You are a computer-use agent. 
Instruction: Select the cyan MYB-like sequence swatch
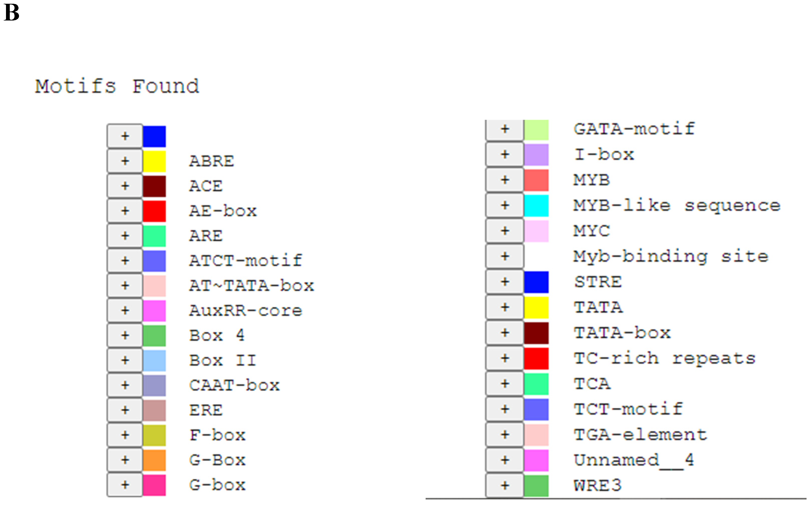pyautogui.click(x=536, y=205)
